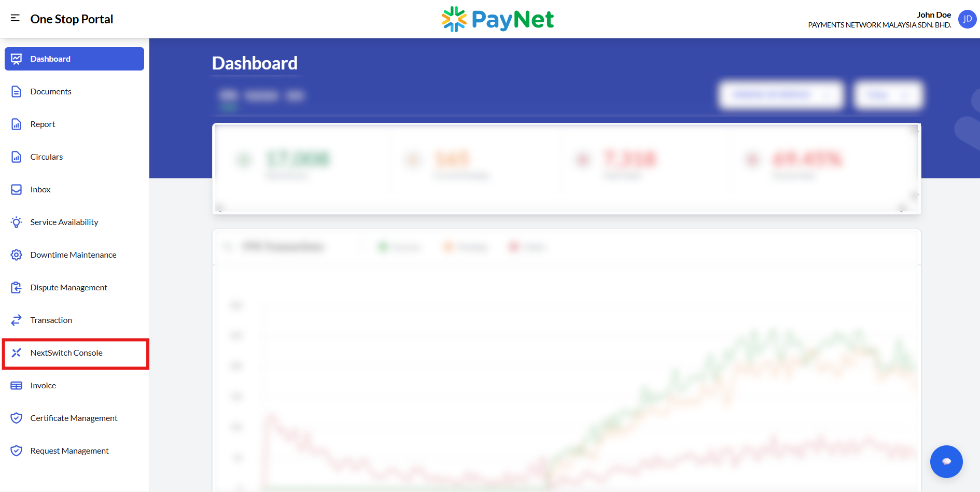Select the Report chart icon in sidebar
Image resolution: width=980 pixels, height=492 pixels.
click(16, 124)
